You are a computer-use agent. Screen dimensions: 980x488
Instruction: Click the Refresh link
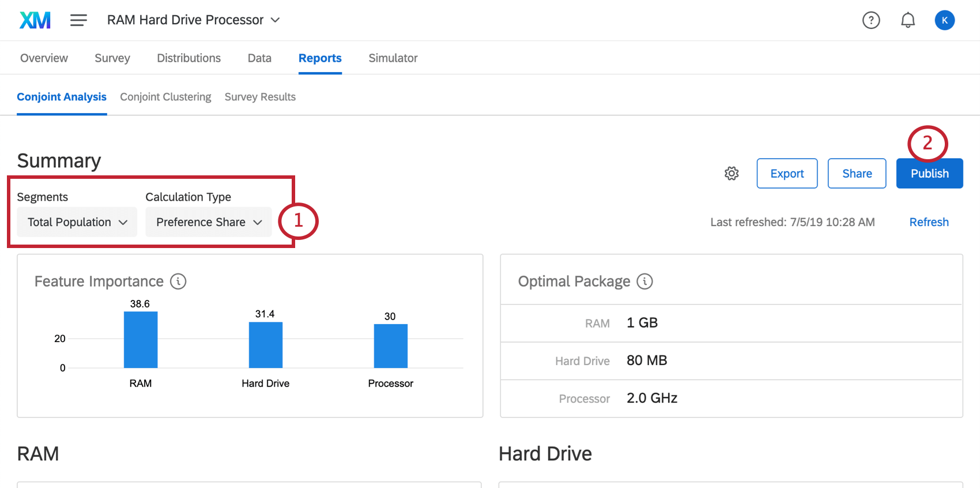pos(929,222)
